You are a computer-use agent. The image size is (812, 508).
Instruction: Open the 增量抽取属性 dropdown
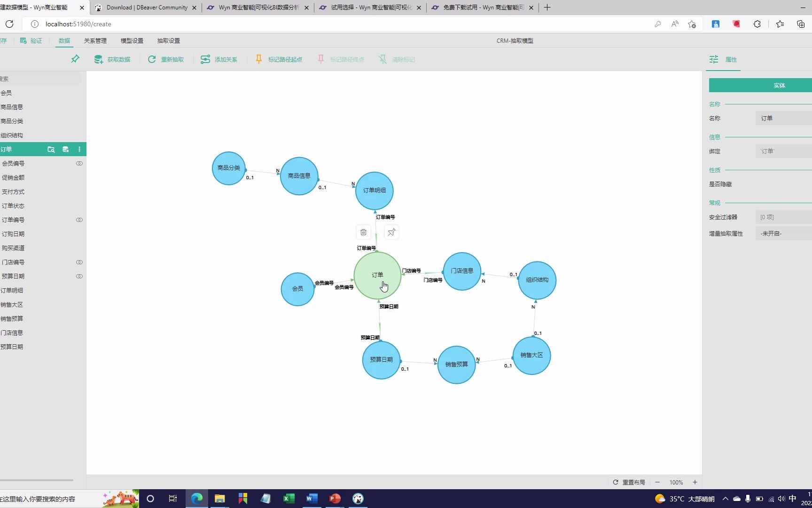[x=783, y=234]
